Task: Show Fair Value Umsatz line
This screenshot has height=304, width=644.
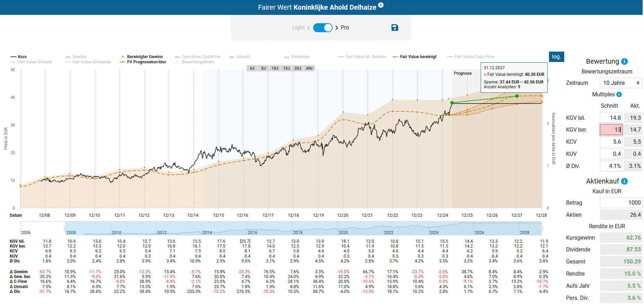Action: (31, 62)
